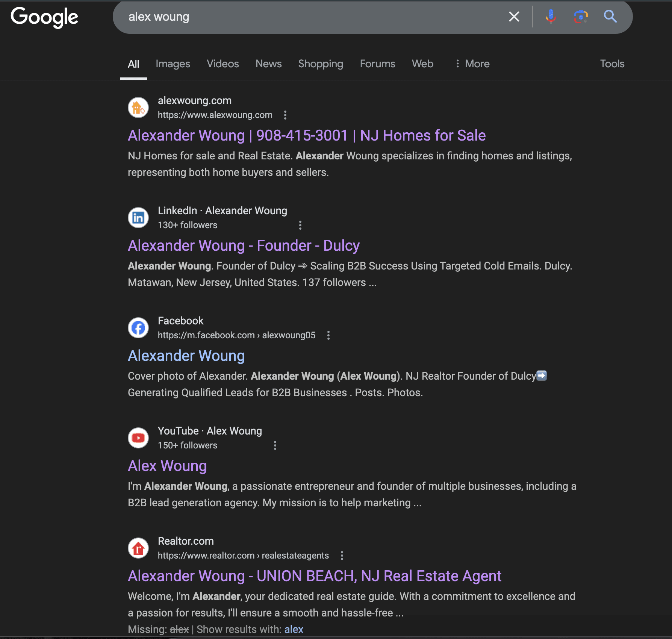Switch to the Forums tab

[x=378, y=64]
